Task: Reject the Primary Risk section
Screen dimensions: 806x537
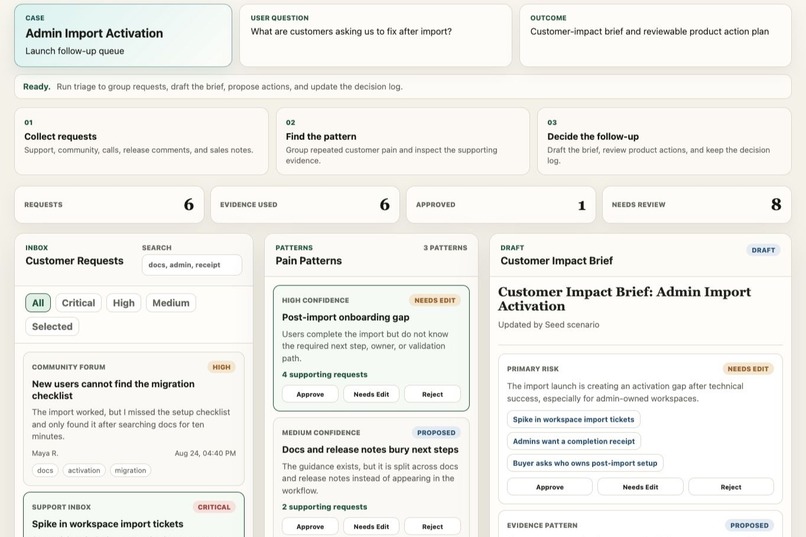Action: tap(731, 487)
